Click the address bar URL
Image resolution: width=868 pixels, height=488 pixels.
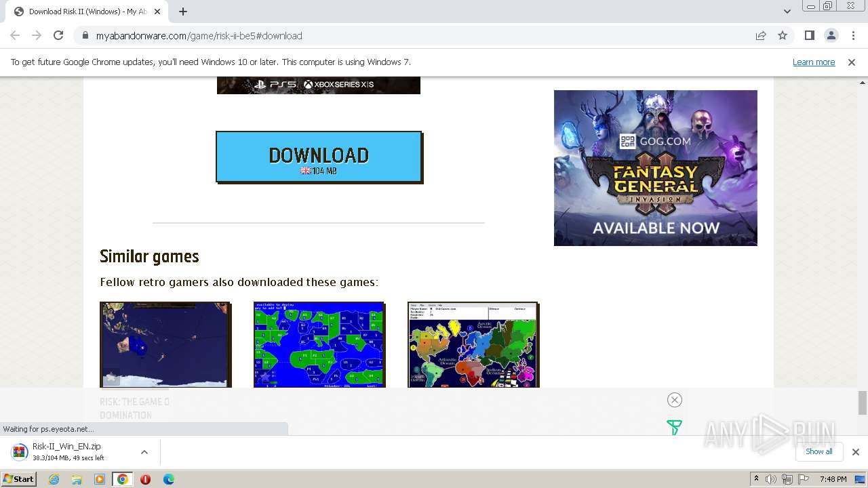[x=199, y=36]
